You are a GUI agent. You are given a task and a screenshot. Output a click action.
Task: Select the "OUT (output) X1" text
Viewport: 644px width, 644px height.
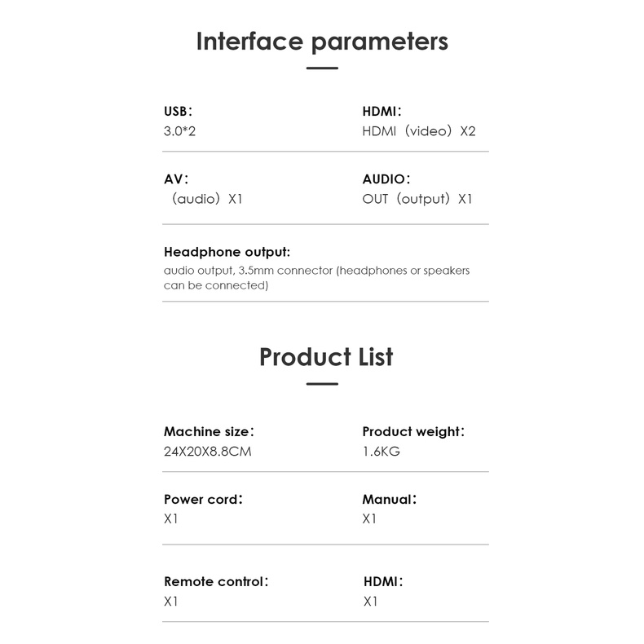[x=417, y=199]
